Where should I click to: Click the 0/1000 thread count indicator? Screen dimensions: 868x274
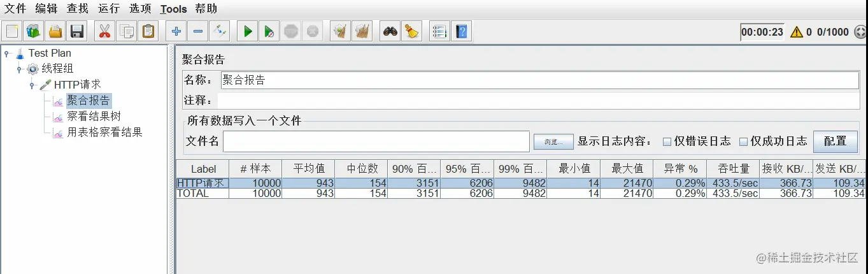[833, 32]
